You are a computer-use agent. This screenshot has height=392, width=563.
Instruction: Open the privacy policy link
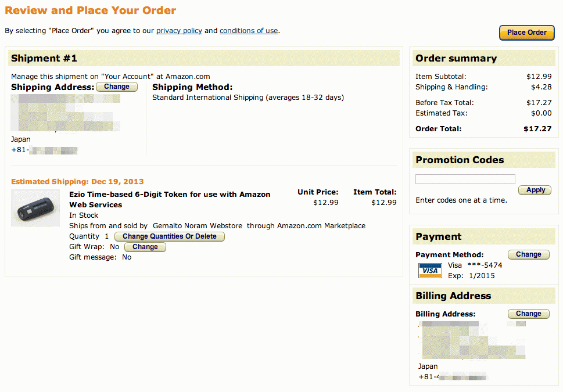pos(179,31)
